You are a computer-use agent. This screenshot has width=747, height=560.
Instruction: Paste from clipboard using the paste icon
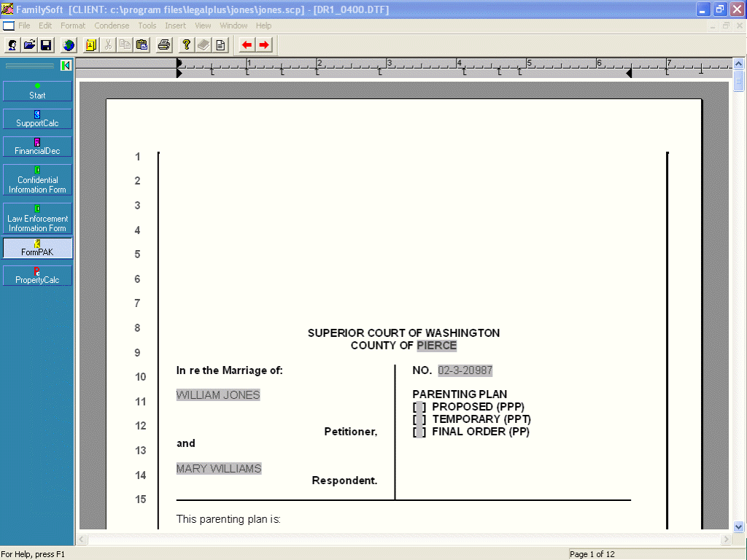pos(142,44)
